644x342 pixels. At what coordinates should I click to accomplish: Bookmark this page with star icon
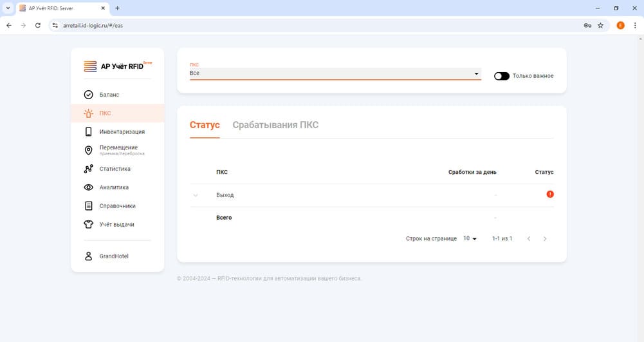tap(600, 25)
